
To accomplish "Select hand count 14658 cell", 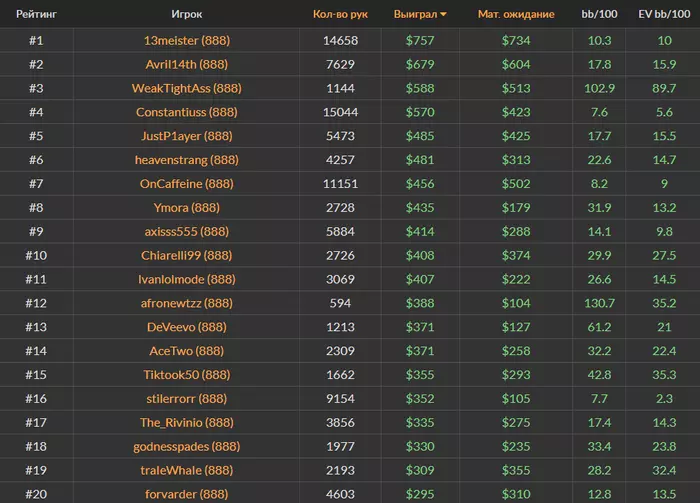I will click(340, 41).
